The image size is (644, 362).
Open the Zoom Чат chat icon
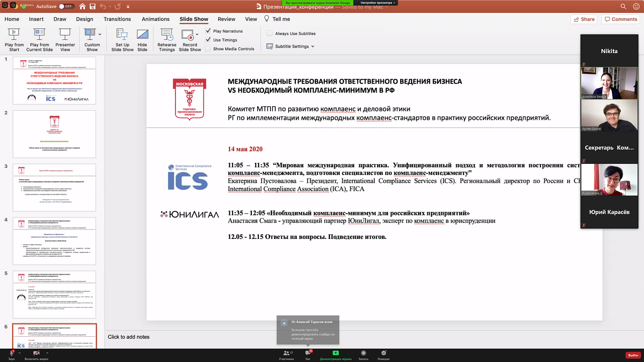(308, 353)
